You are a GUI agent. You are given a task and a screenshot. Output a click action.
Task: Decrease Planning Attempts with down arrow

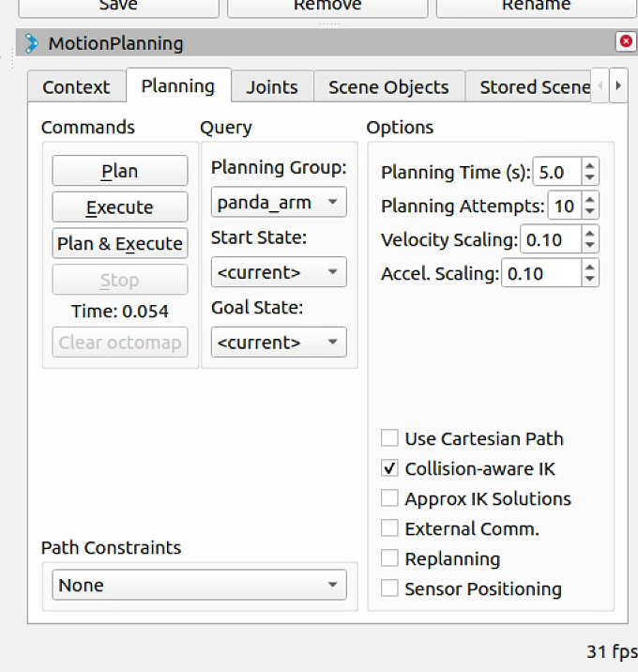[x=590, y=211]
